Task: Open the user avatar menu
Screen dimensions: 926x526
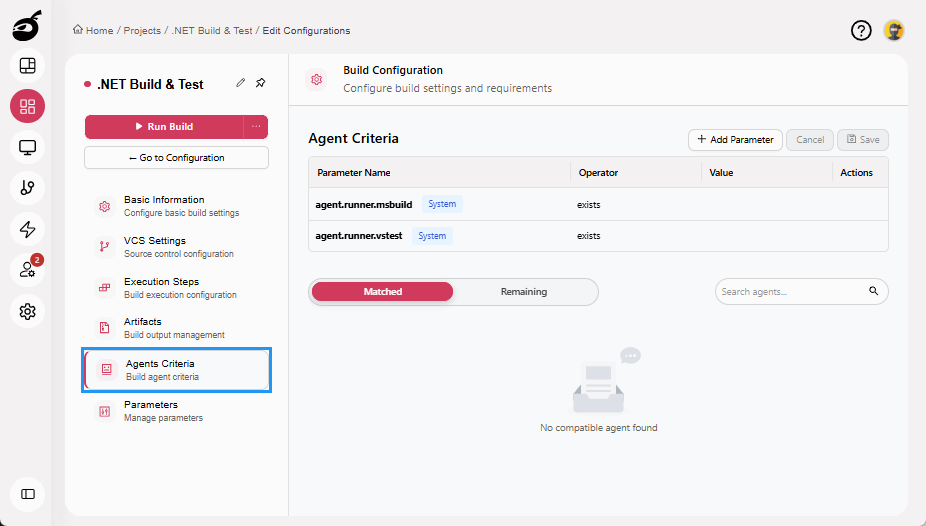Action: point(894,30)
